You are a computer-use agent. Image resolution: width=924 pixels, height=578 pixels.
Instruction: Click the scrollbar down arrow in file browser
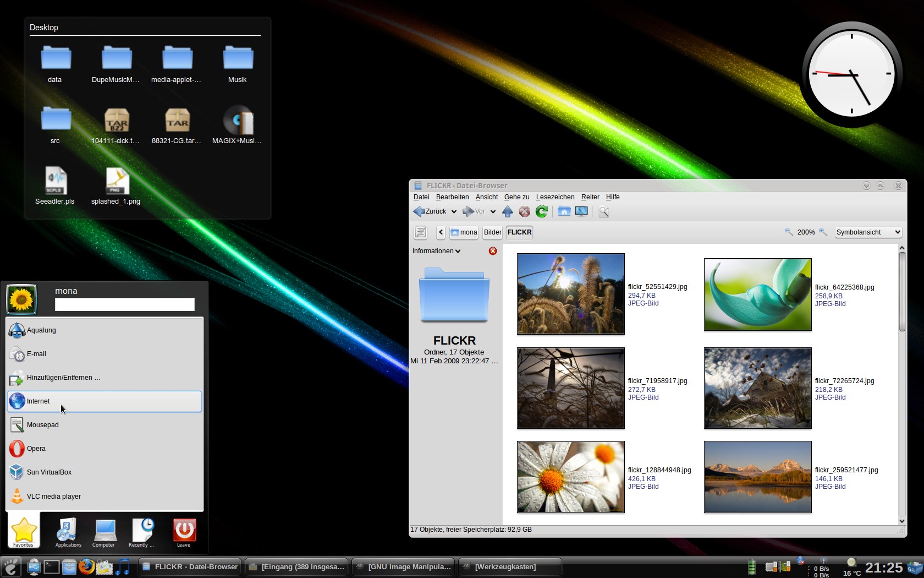point(902,521)
